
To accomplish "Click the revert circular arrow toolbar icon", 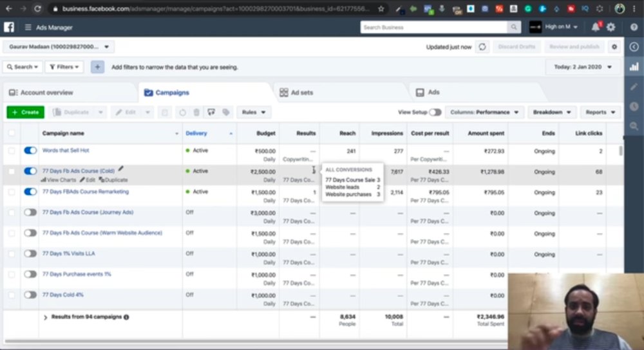I will click(x=182, y=112).
